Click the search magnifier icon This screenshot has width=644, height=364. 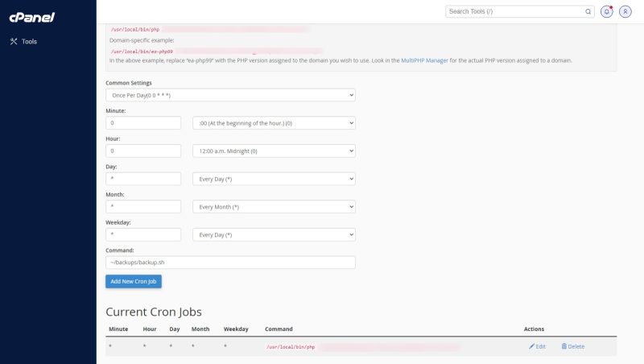click(588, 12)
